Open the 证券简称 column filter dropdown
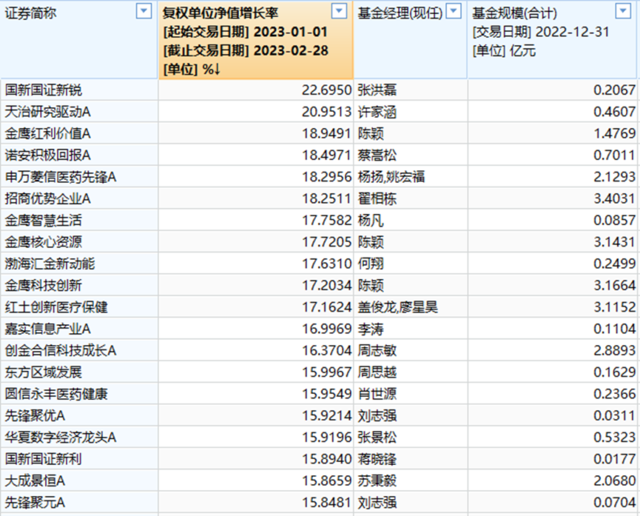Image resolution: width=640 pixels, height=516 pixels. [x=144, y=11]
